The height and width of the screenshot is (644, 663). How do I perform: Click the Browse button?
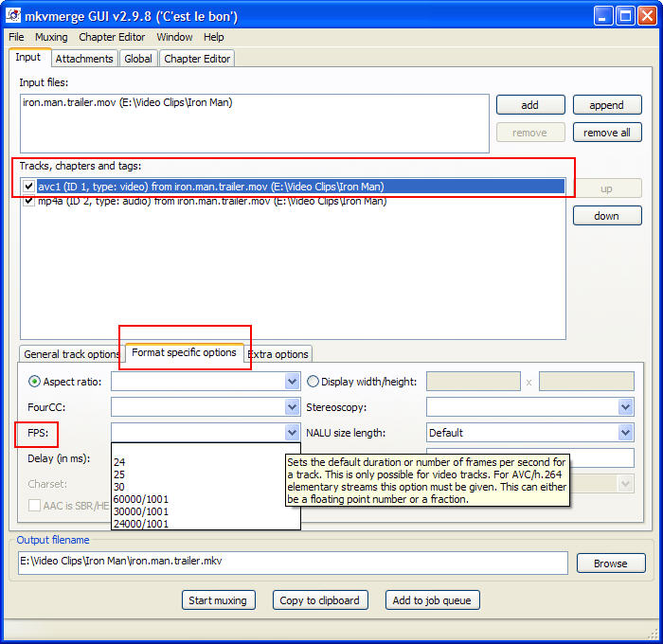click(611, 563)
